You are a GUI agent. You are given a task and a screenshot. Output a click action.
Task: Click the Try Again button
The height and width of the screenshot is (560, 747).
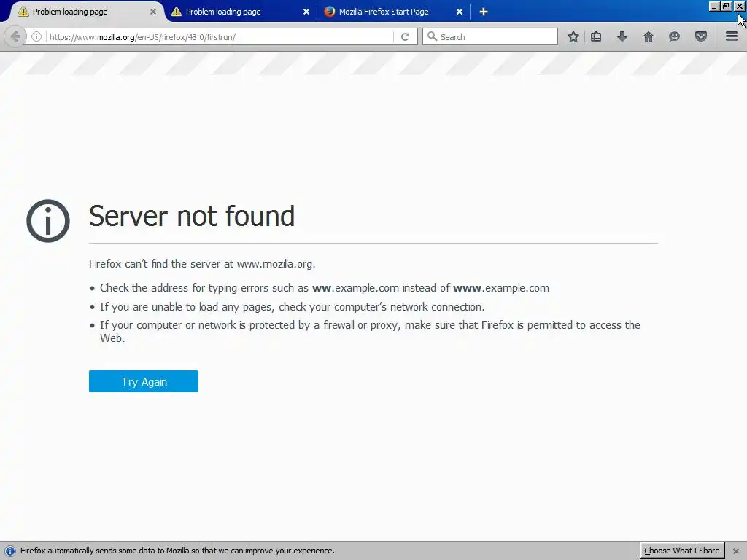click(x=144, y=381)
